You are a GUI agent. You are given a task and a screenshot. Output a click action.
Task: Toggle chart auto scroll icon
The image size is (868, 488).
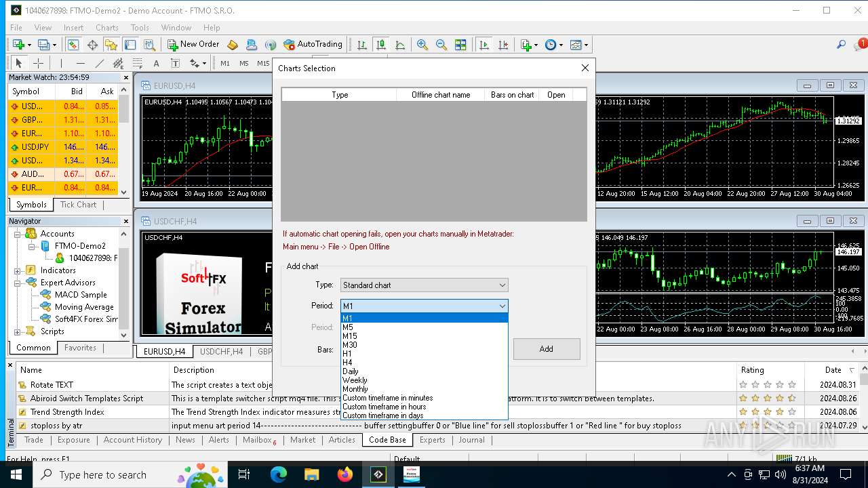tap(484, 45)
